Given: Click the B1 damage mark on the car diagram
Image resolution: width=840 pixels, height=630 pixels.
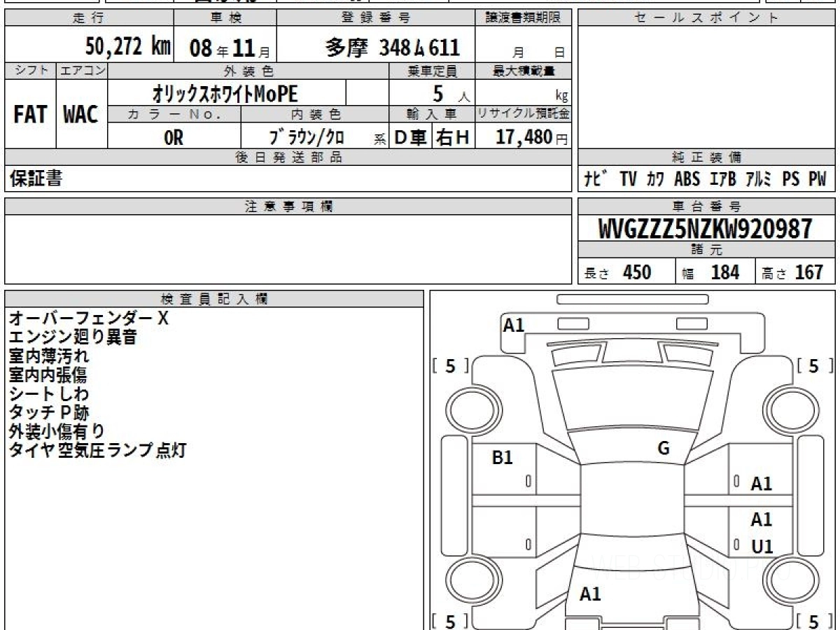Looking at the screenshot, I should point(503,458).
